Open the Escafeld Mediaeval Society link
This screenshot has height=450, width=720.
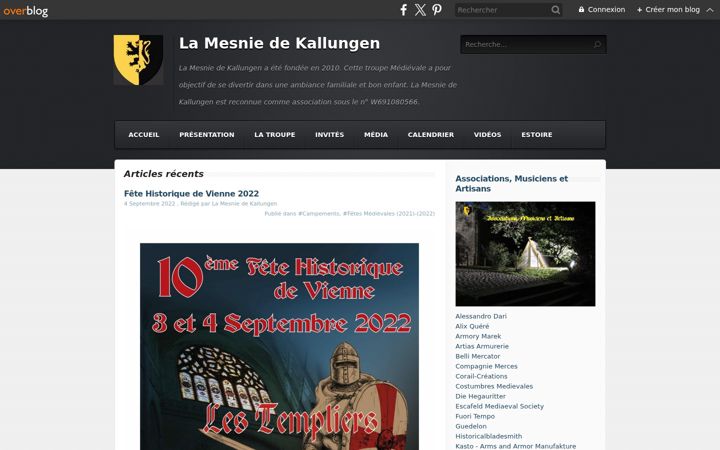[x=500, y=406]
